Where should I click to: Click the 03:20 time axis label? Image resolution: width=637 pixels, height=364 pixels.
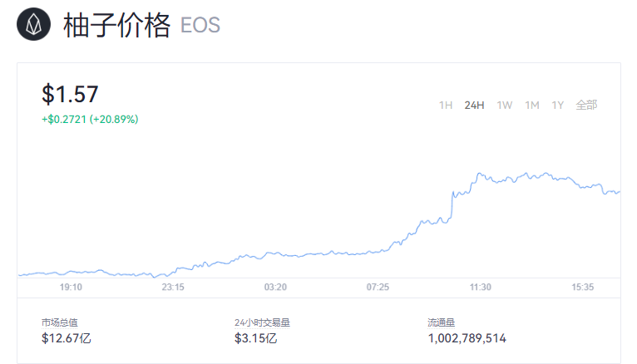pos(275,288)
